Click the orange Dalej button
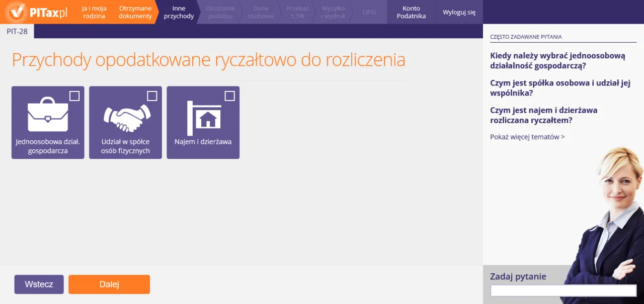 tap(109, 284)
